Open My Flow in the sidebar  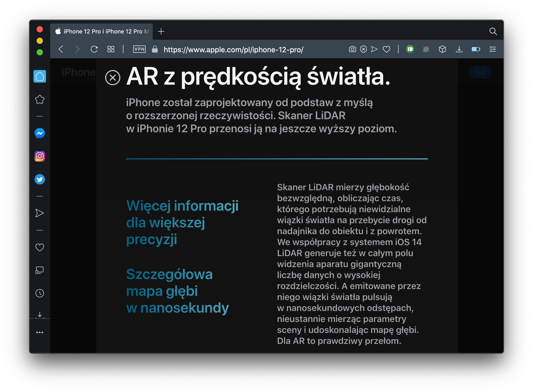40,213
